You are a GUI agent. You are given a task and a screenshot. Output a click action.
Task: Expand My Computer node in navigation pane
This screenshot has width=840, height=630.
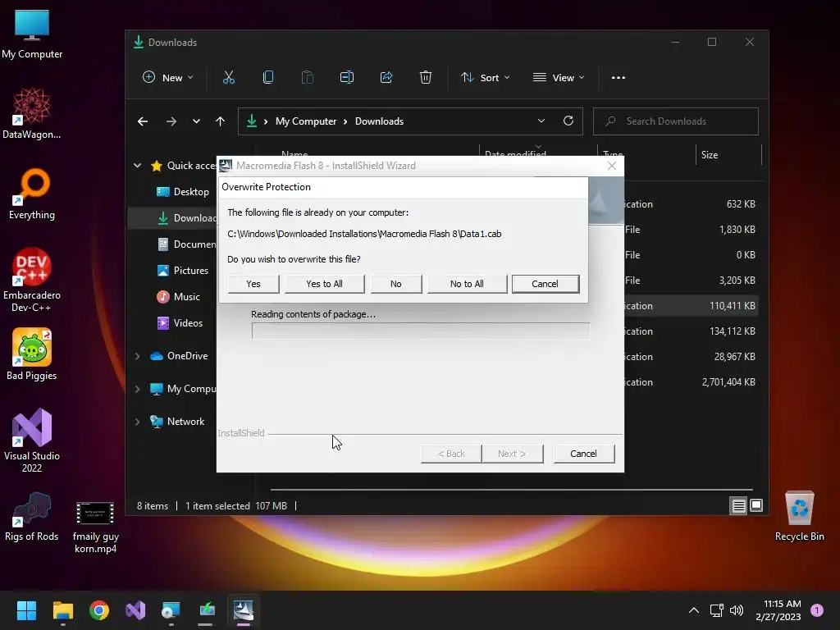coord(138,389)
